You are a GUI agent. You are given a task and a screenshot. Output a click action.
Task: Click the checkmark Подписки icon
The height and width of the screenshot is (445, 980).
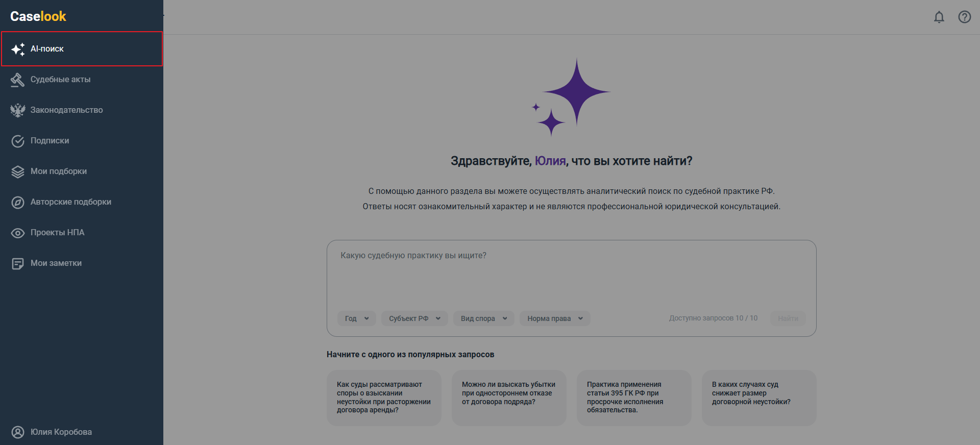point(18,141)
